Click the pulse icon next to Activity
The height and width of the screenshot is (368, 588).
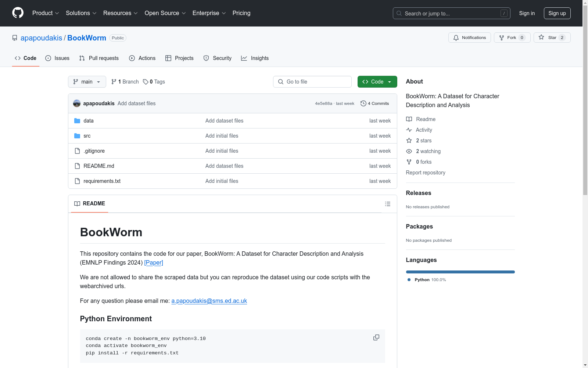(409, 130)
